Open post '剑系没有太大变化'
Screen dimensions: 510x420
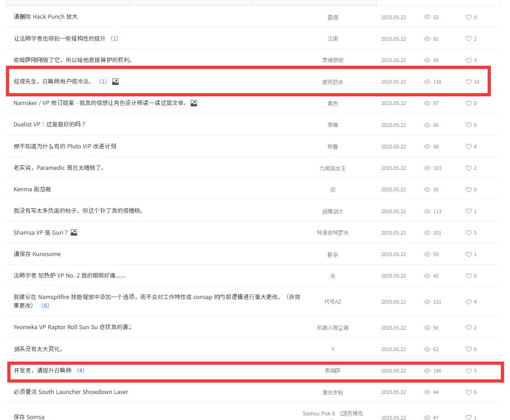38,349
